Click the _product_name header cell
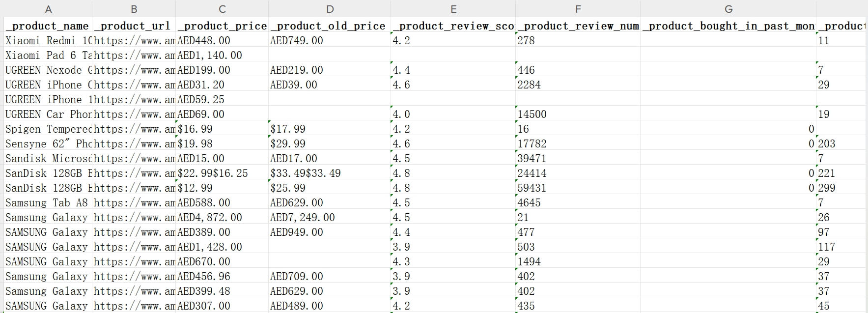The image size is (868, 313). pos(48,26)
